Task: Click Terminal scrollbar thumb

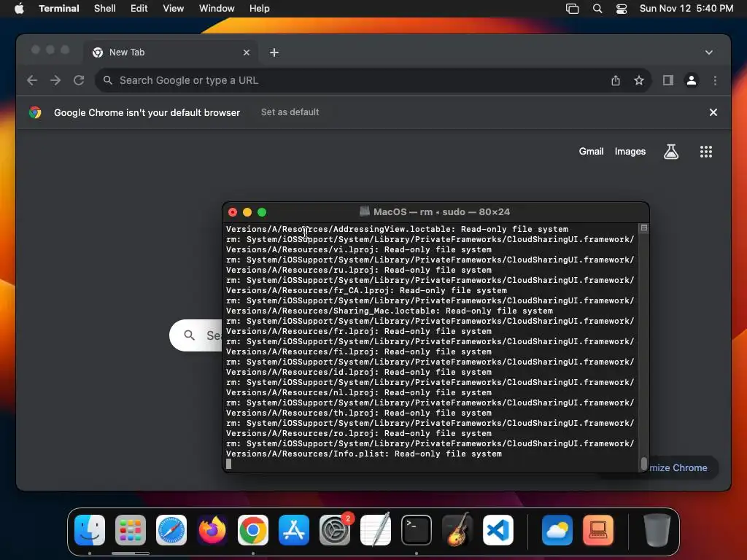Action: (644, 463)
